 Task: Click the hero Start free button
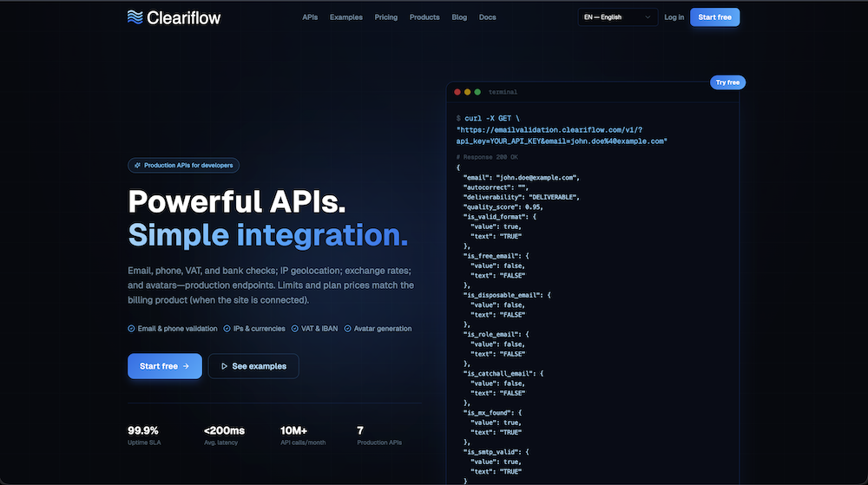164,366
